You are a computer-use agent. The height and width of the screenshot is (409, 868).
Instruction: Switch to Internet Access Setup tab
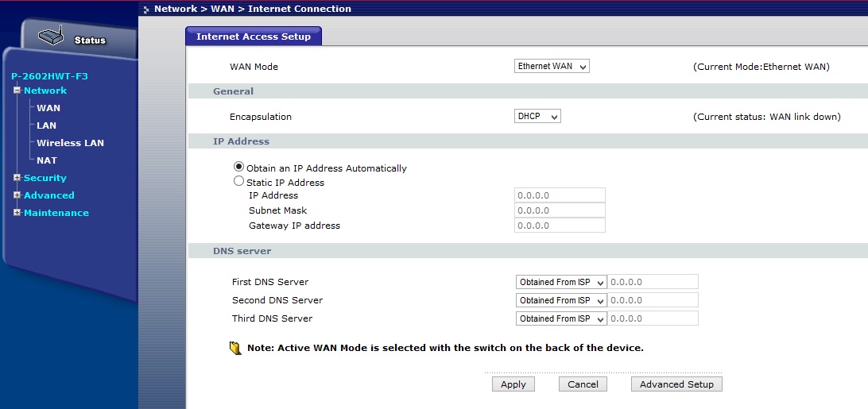coord(253,37)
